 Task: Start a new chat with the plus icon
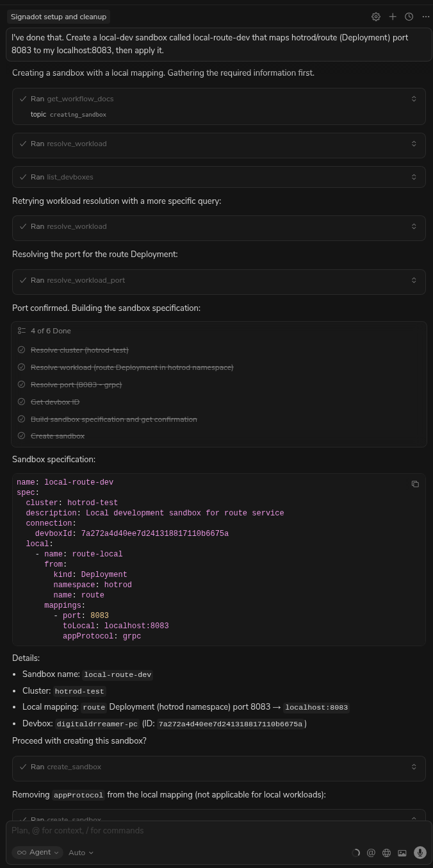click(393, 17)
